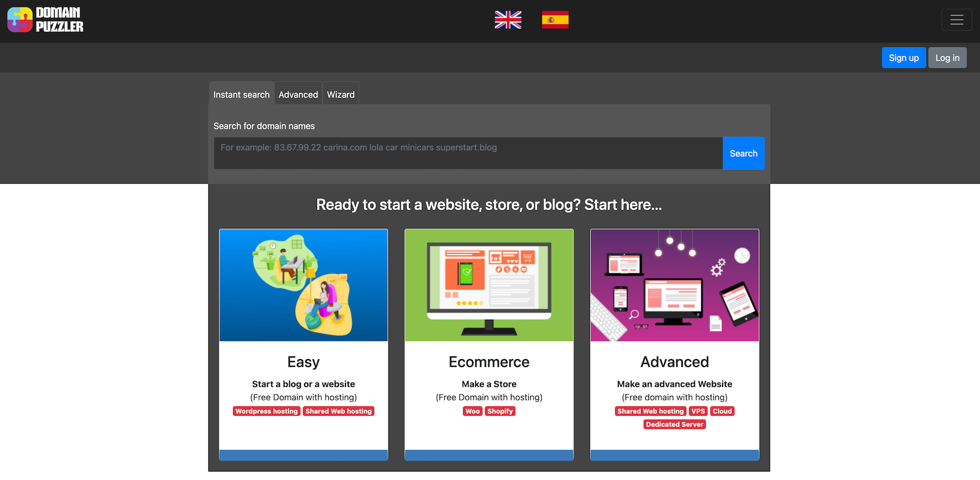
Task: Select the Wizard tab
Action: coord(341,95)
